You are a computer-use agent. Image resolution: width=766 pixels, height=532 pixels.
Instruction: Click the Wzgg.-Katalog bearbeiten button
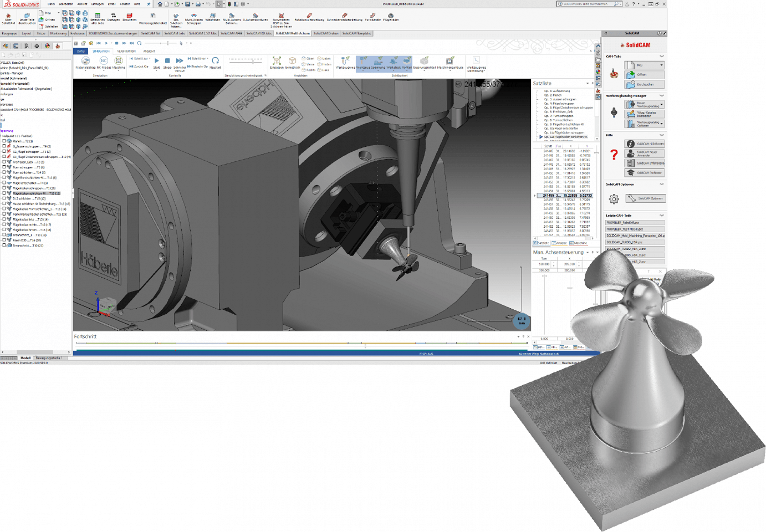tap(644, 114)
